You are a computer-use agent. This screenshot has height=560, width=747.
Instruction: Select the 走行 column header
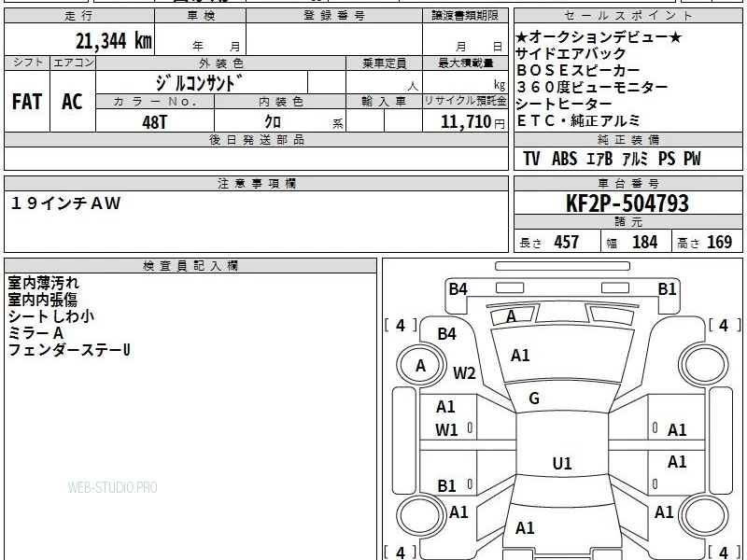(79, 16)
